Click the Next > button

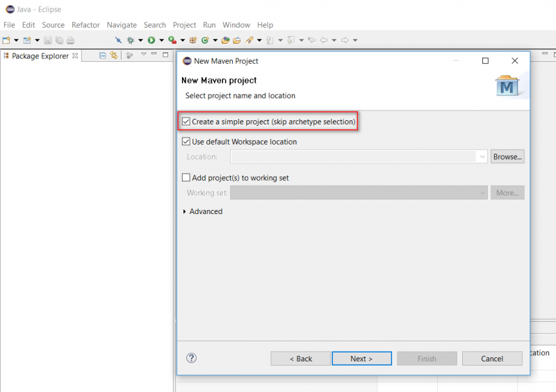[x=361, y=359]
